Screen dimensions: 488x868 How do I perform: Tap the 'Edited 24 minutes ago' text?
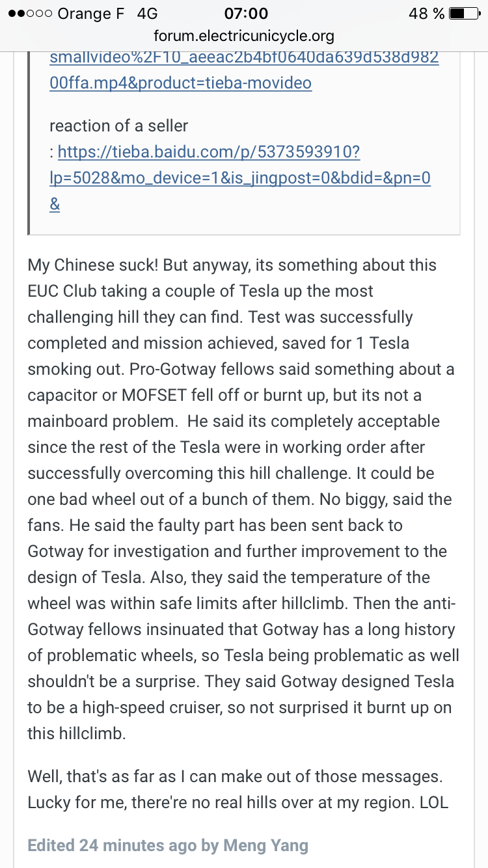tap(112, 846)
